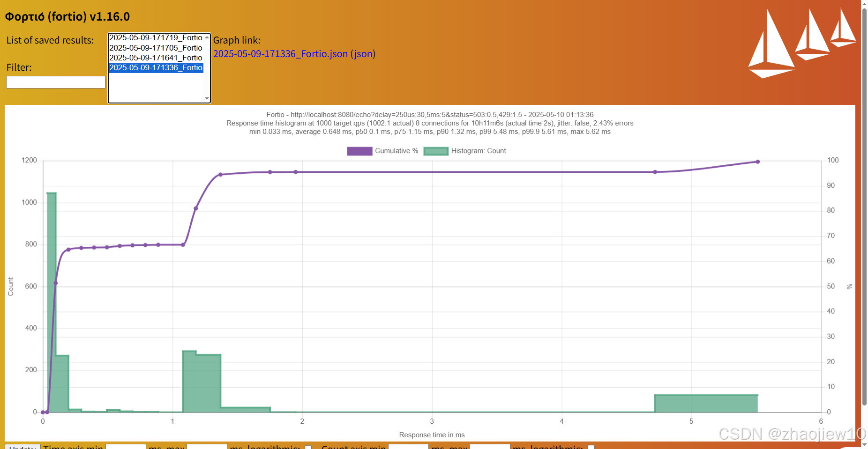Image resolution: width=868 pixels, height=449 pixels.
Task: Click the Time axis min input field
Action: click(126, 447)
